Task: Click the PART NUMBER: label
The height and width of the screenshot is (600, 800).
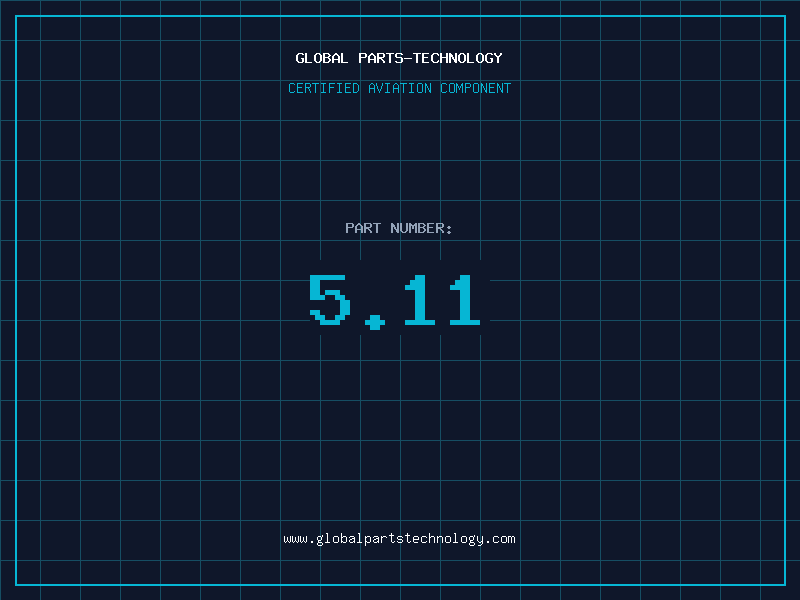Action: (399, 228)
